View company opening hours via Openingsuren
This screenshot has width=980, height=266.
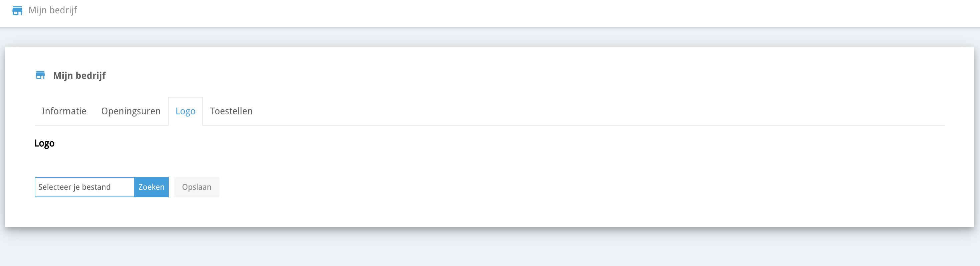(131, 111)
